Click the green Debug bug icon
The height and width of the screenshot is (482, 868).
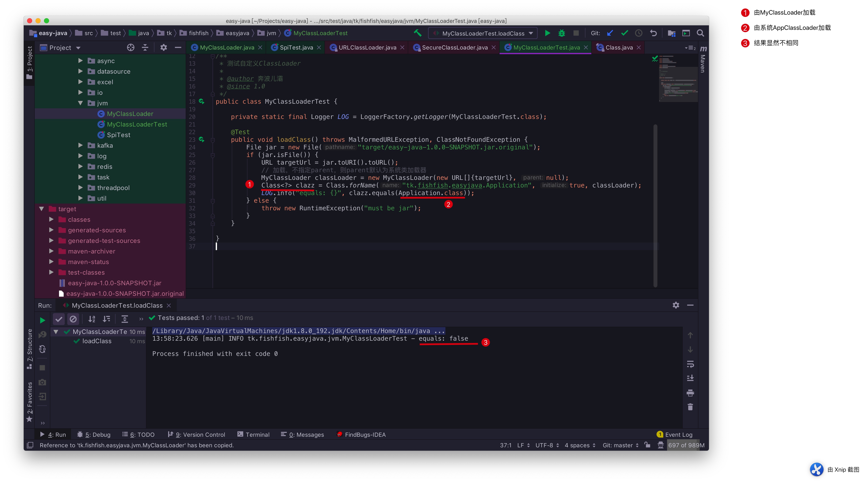pos(562,33)
